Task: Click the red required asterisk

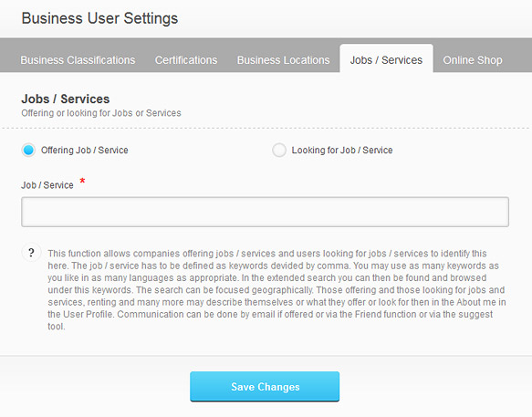Action: 82,181
